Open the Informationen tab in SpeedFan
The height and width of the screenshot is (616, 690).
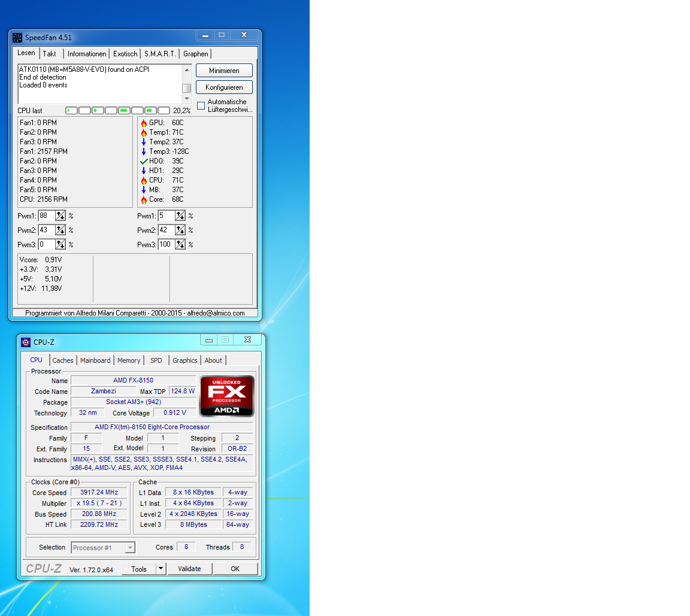pos(87,54)
